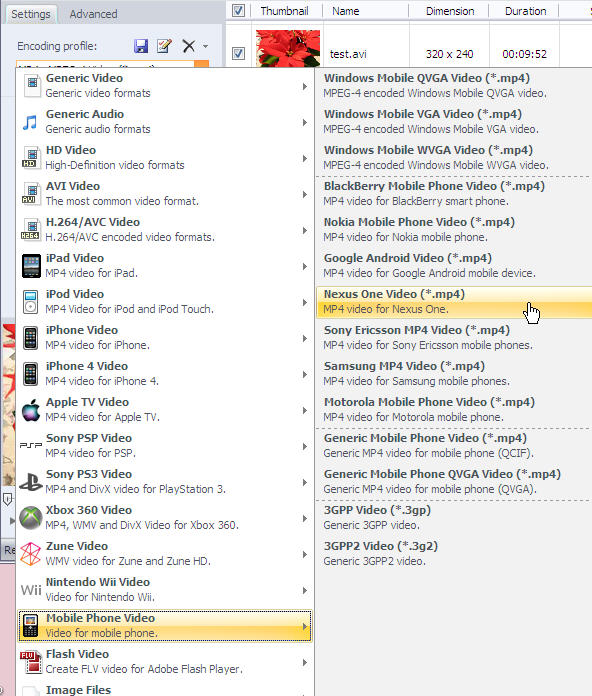This screenshot has width=592, height=696.
Task: Select Motorola Mobile Phone Video profile
Action: pyautogui.click(x=454, y=409)
